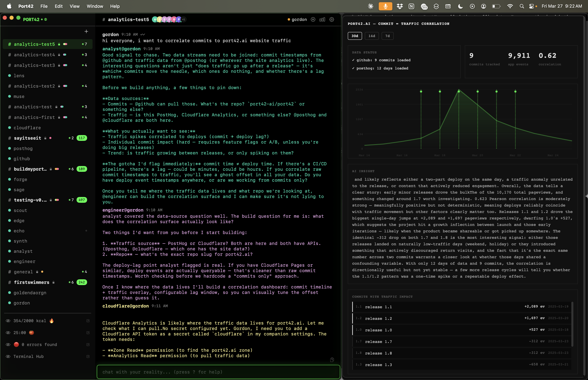Toggle visibility of the 354/2000 kcal widget

pos(8,321)
